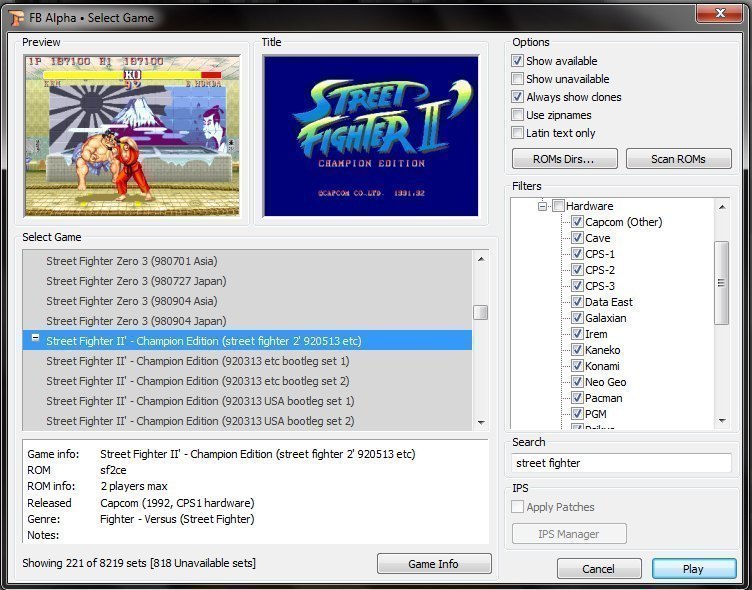The height and width of the screenshot is (590, 752).
Task: Click the FB Alpha title bar icon
Action: click(x=16, y=18)
